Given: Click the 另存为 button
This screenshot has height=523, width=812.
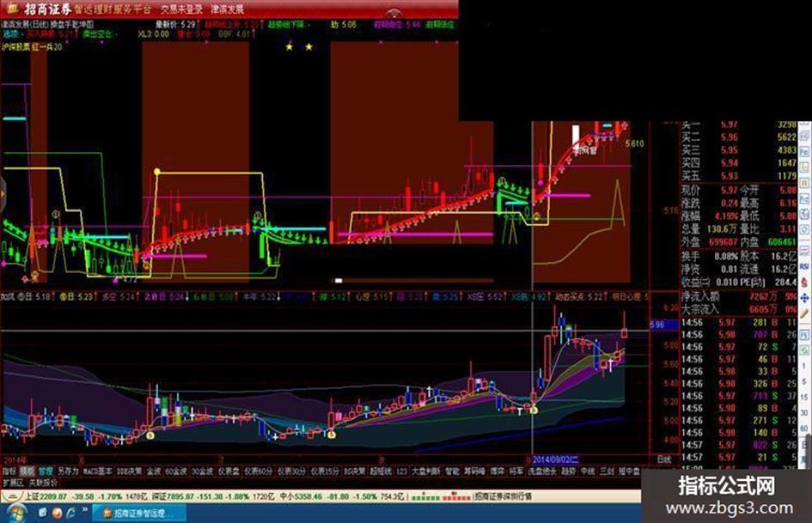Looking at the screenshot, I should (x=69, y=471).
